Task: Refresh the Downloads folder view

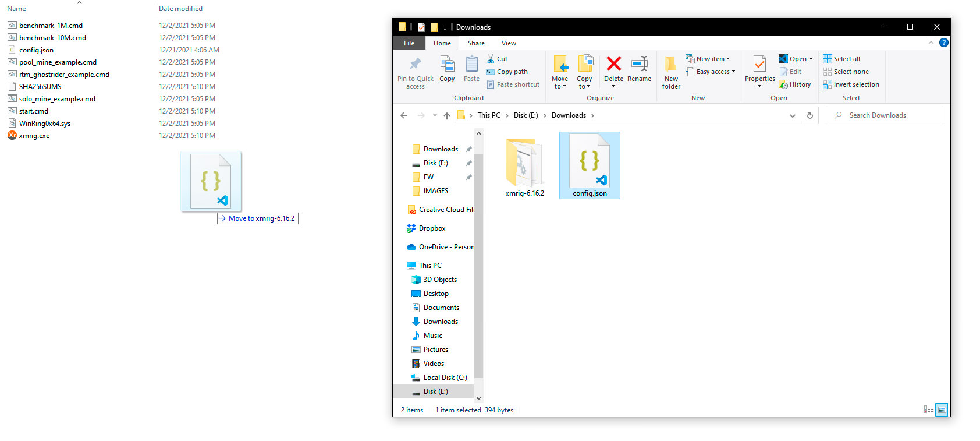Action: [809, 115]
